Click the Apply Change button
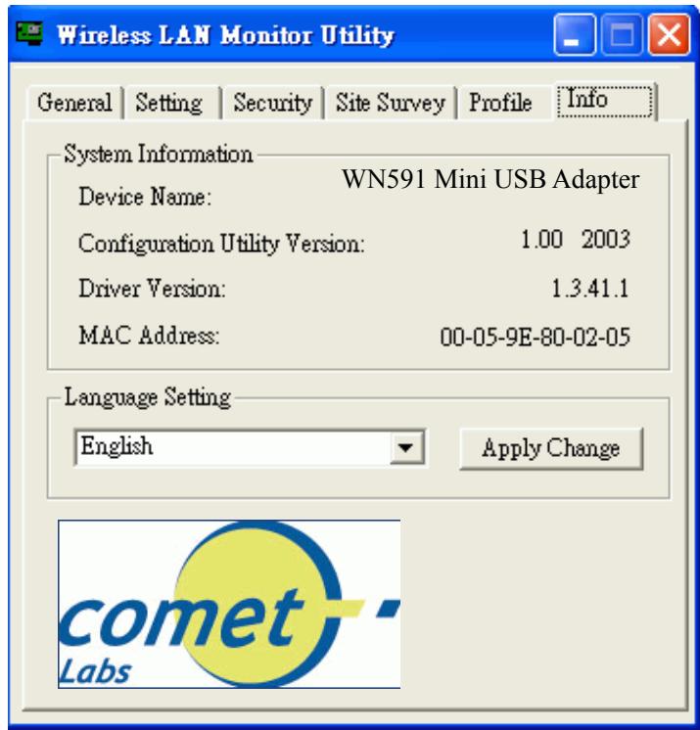 pyautogui.click(x=551, y=448)
